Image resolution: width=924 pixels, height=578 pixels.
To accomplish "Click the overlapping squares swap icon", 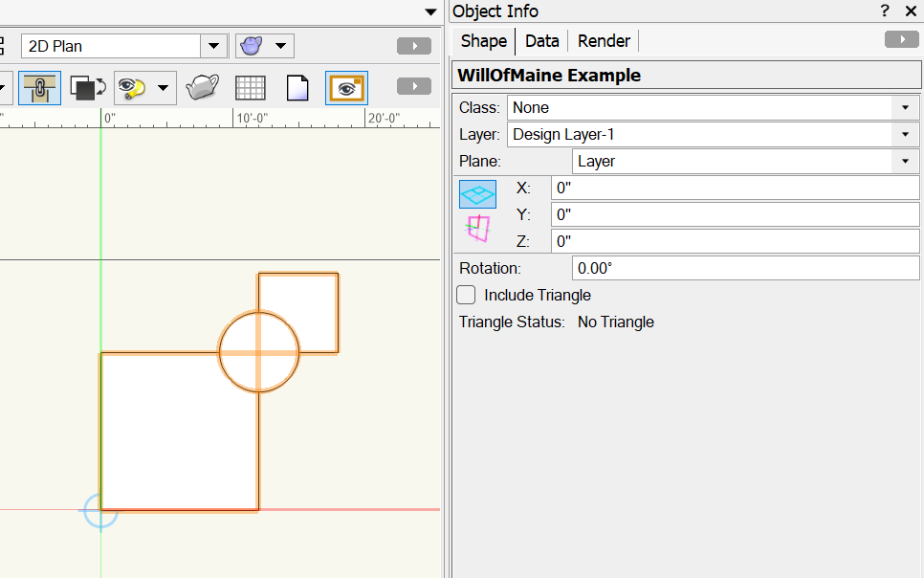I will coord(87,88).
